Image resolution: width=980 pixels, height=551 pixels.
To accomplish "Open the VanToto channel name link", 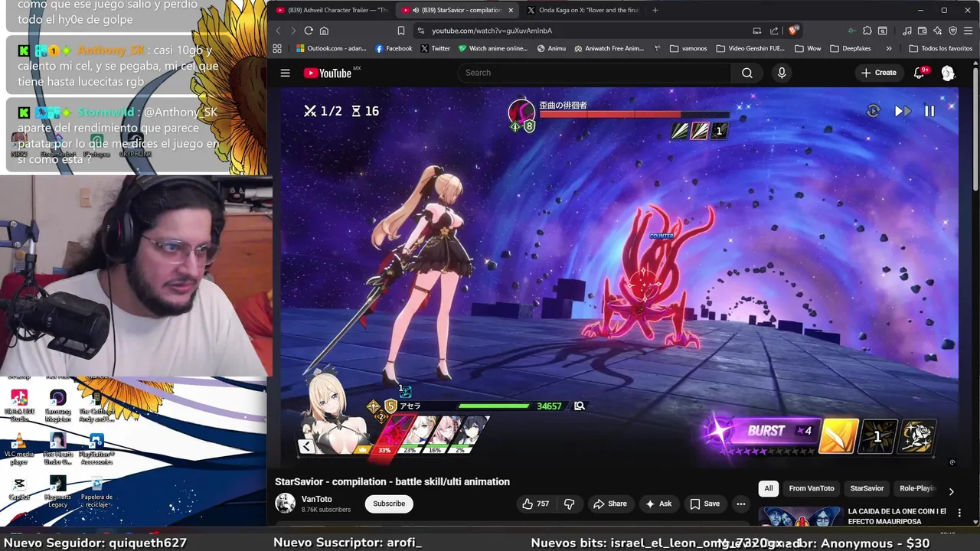I will point(317,499).
